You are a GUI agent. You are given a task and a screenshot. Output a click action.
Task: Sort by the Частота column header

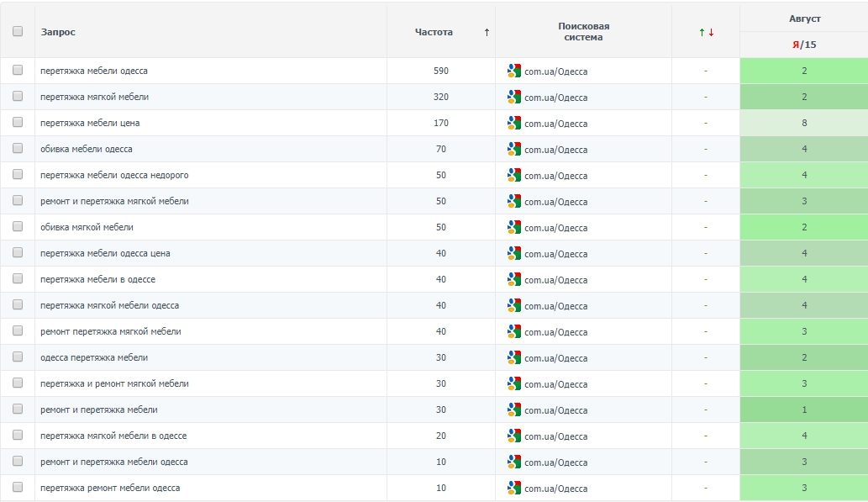[x=434, y=32]
